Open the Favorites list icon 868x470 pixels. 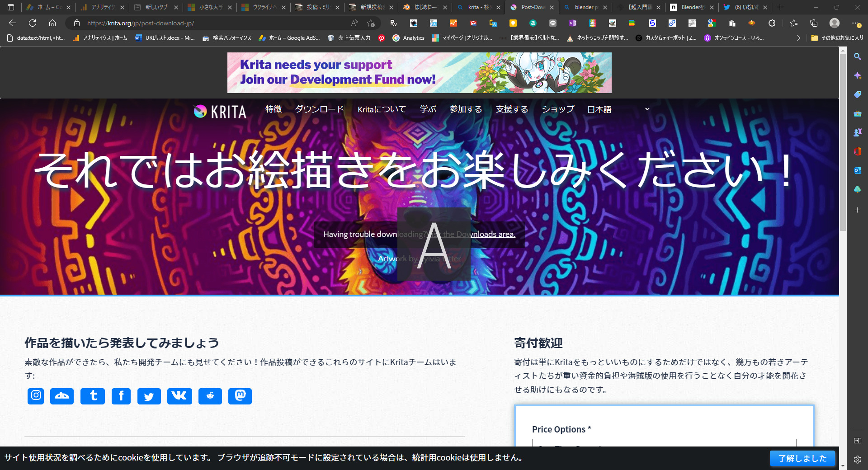click(794, 23)
